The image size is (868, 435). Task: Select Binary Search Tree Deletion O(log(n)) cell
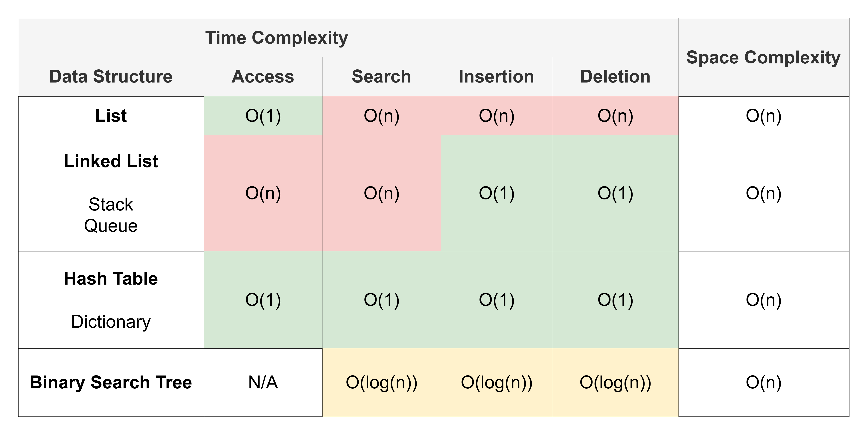point(615,382)
